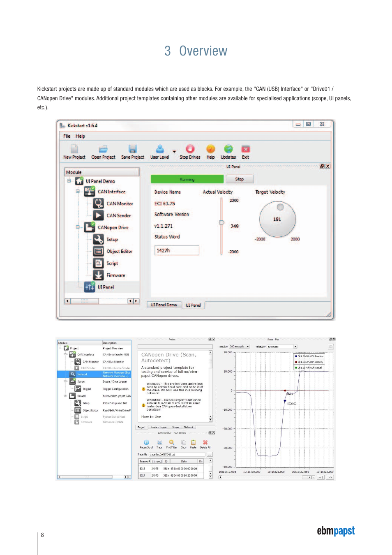The width and height of the screenshot is (392, 555).
Task: Click the Target Velocity round dial
Action: coord(277,219)
